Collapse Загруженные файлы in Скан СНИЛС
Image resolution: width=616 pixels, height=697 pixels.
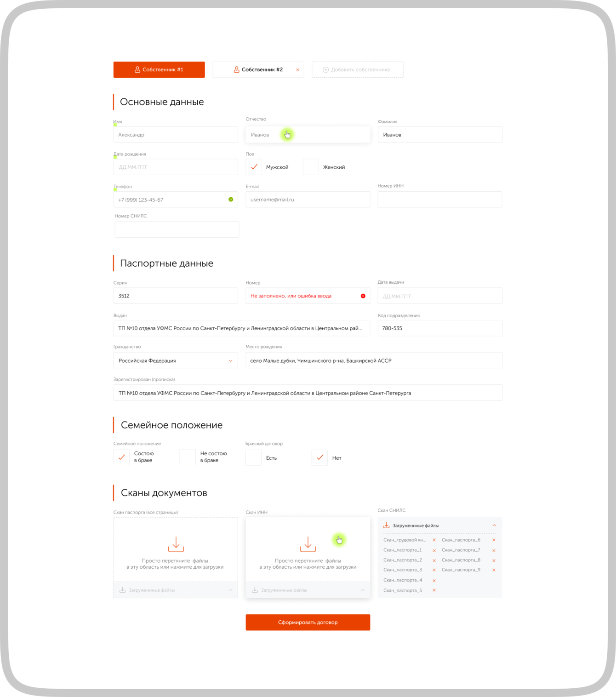(x=494, y=526)
